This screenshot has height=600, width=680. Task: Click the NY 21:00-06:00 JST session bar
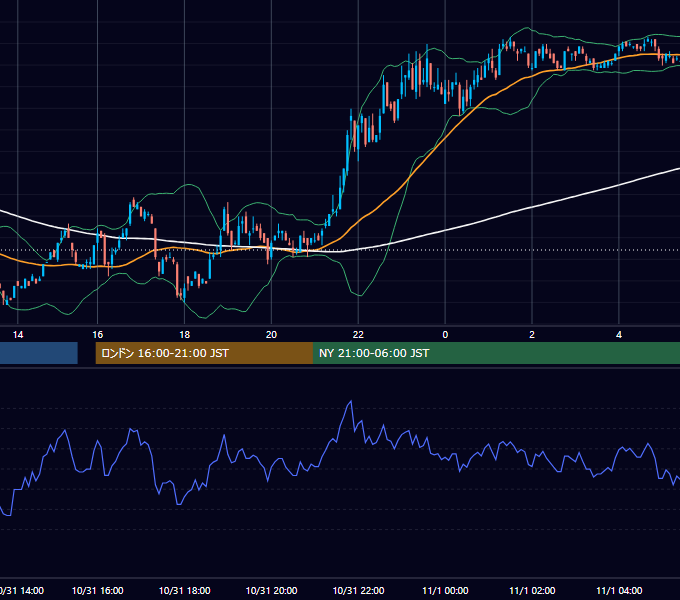(x=496, y=353)
